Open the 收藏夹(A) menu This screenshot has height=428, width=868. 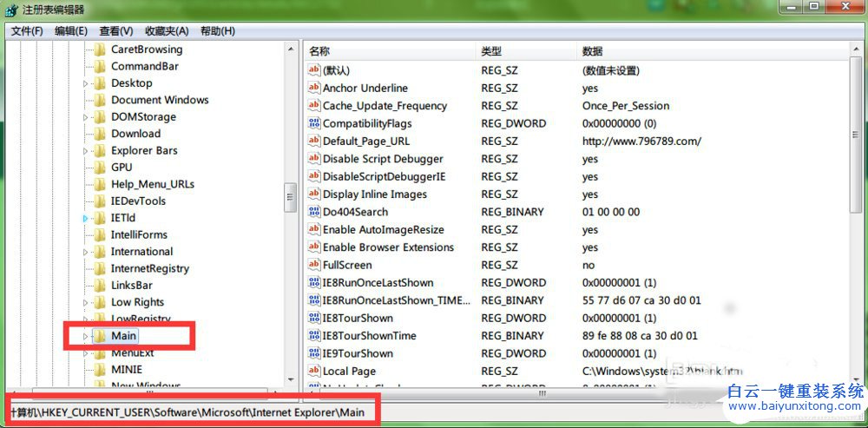tap(168, 31)
